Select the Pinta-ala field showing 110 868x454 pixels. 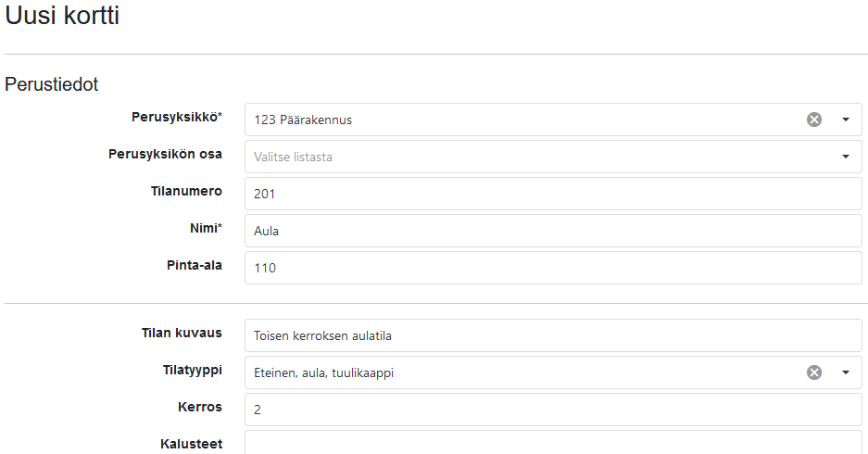coord(553,268)
